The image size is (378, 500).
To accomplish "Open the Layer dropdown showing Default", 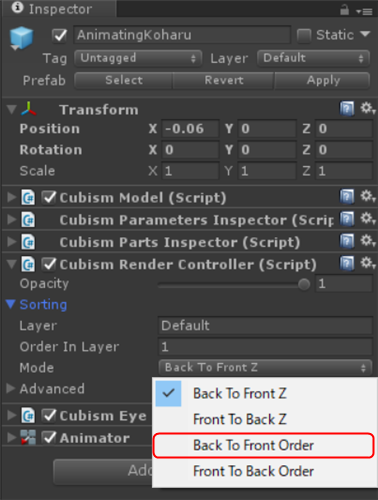I will (313, 58).
